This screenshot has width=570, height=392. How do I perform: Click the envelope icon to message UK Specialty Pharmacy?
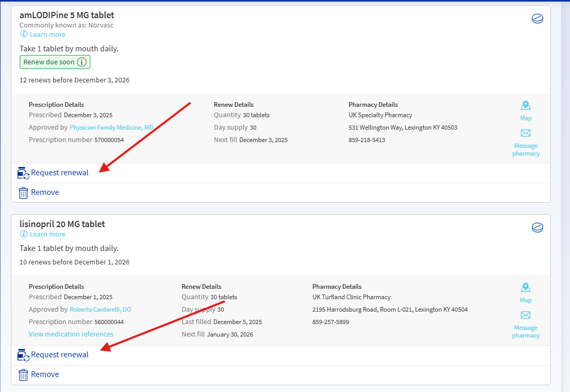coord(525,133)
